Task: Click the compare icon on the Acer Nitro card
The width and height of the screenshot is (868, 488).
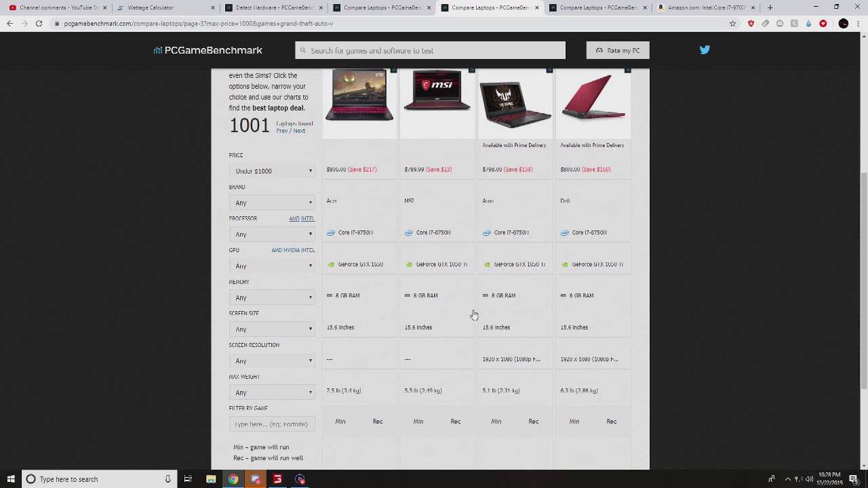Action: point(393,70)
